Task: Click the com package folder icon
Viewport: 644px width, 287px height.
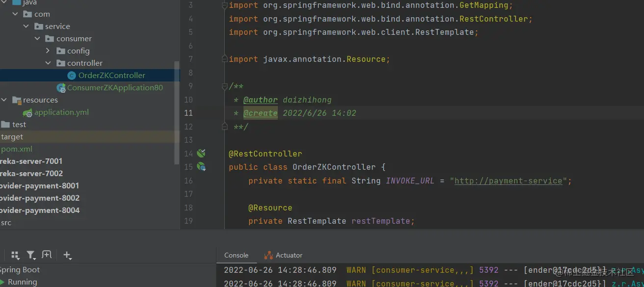Action: 27,14
